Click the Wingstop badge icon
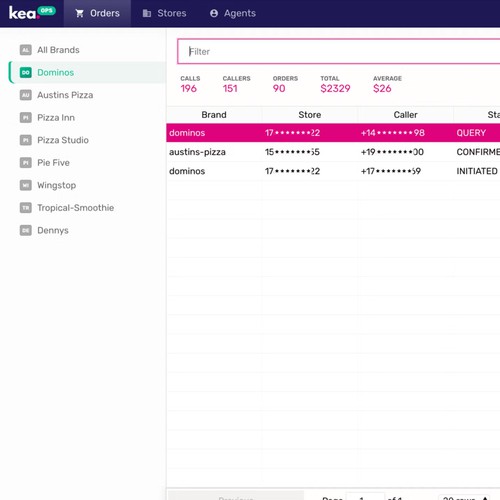This screenshot has height=500, width=500. point(26,185)
